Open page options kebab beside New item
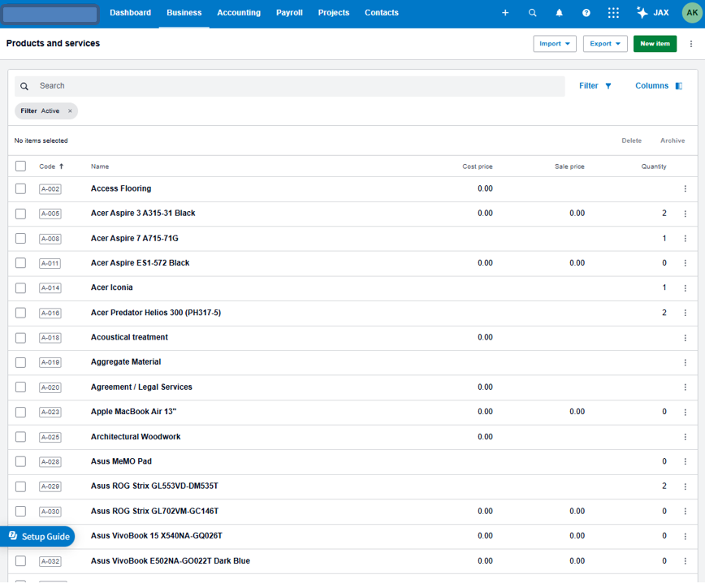Screen dimensions: 705x588 [690, 44]
